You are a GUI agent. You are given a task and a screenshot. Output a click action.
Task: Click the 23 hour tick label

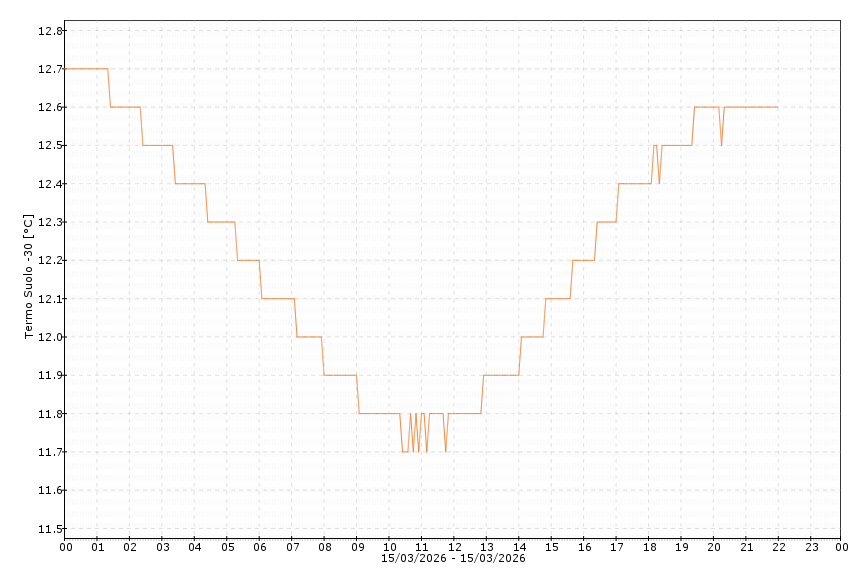(x=810, y=547)
